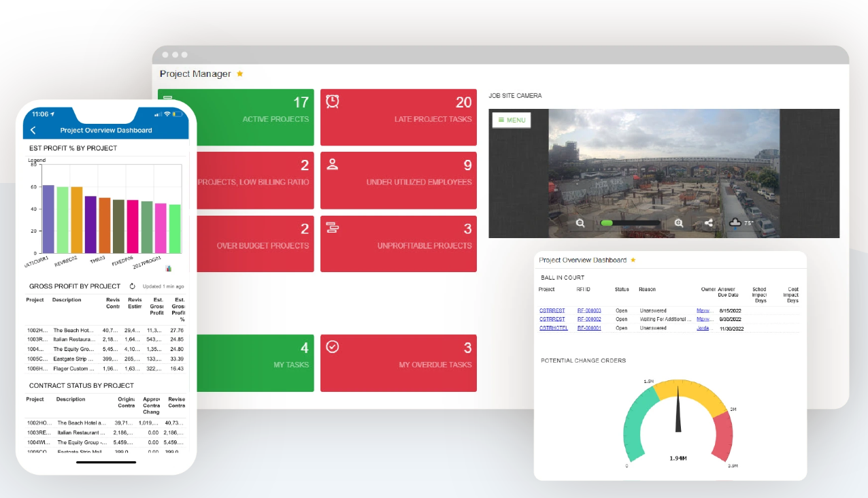Zoom out the job site camera
The image size is (868, 498).
coord(580,222)
